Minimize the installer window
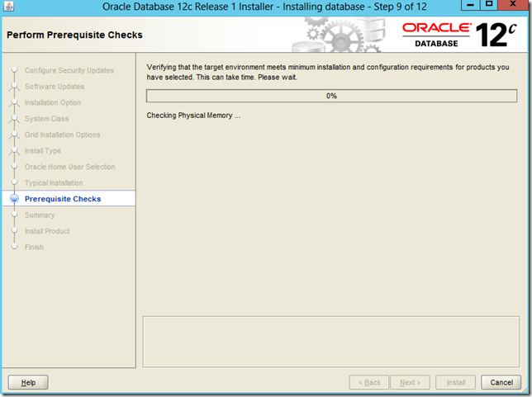This screenshot has height=397, width=532. coord(470,5)
